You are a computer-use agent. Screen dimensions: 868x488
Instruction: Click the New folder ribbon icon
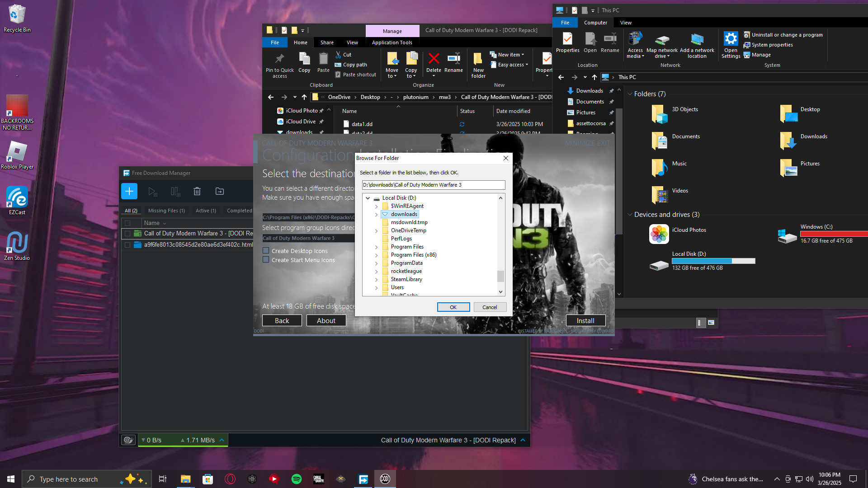tap(478, 58)
